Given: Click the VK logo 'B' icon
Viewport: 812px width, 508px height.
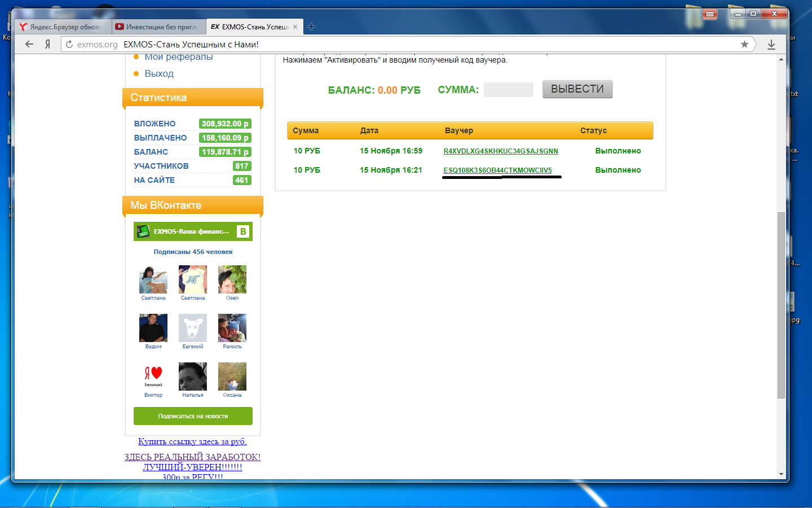Looking at the screenshot, I should click(x=242, y=231).
